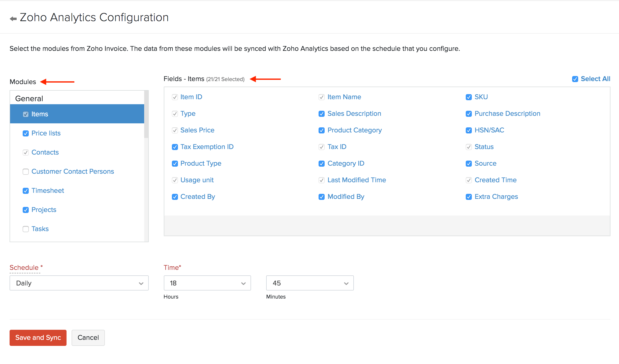Click the Cancel button
This screenshot has height=364, width=619.
coord(88,338)
